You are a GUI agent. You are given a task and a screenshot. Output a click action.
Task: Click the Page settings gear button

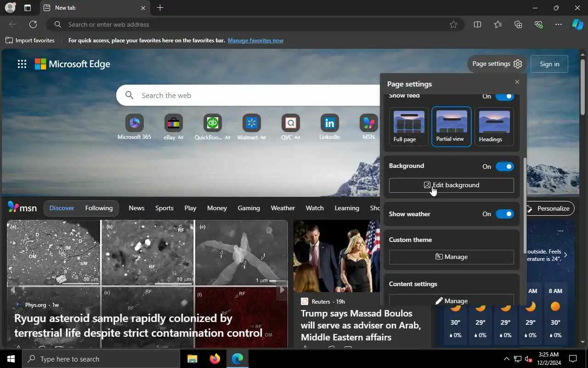[x=497, y=64]
